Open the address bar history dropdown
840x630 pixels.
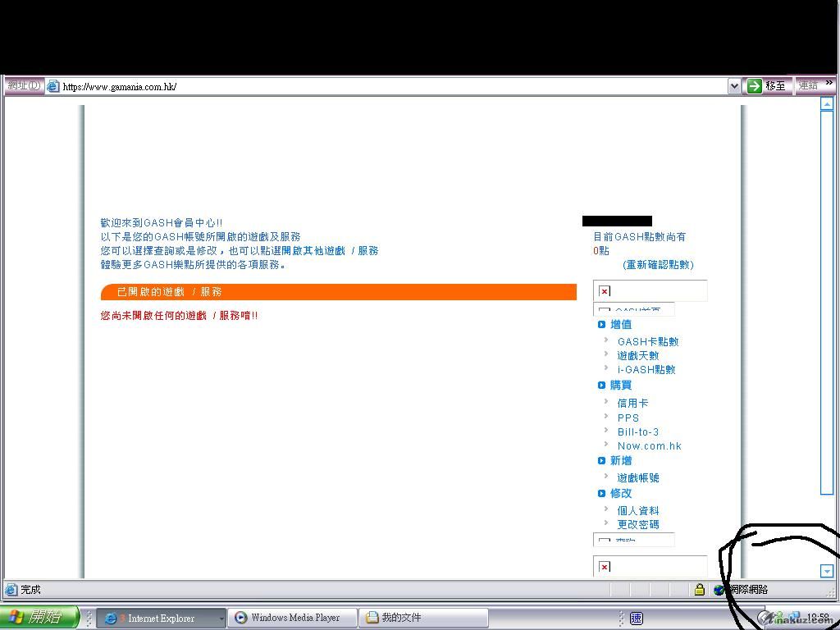(734, 85)
